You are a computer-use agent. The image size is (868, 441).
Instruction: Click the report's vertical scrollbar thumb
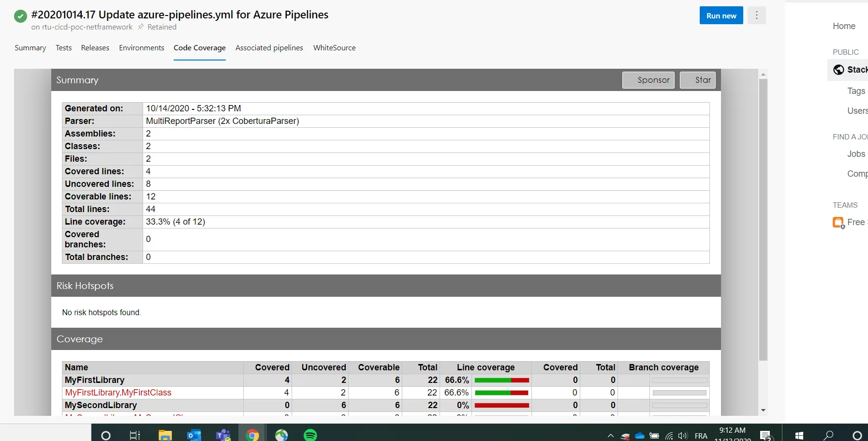pyautogui.click(x=763, y=220)
